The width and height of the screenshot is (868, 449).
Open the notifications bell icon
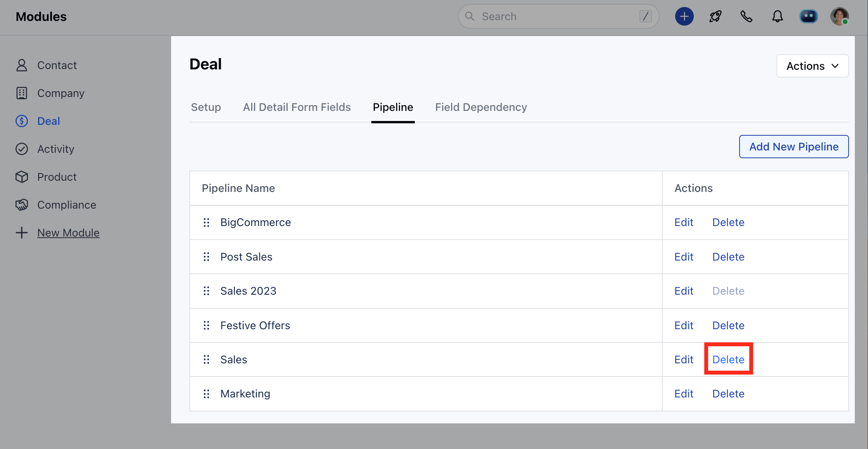click(777, 16)
